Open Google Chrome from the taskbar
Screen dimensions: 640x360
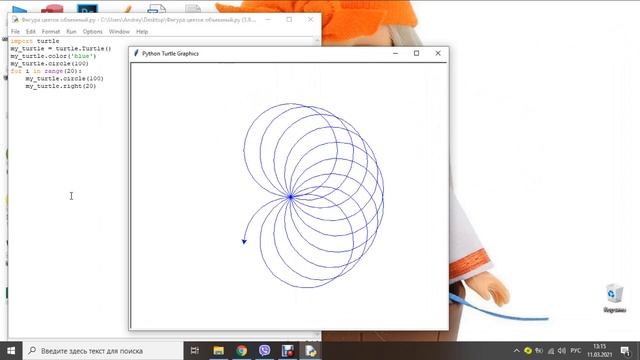(241, 351)
